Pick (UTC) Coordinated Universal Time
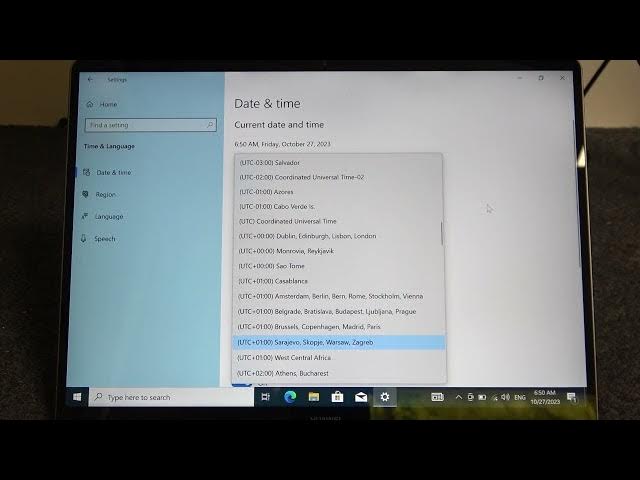Image resolution: width=640 pixels, height=480 pixels. tap(339, 221)
